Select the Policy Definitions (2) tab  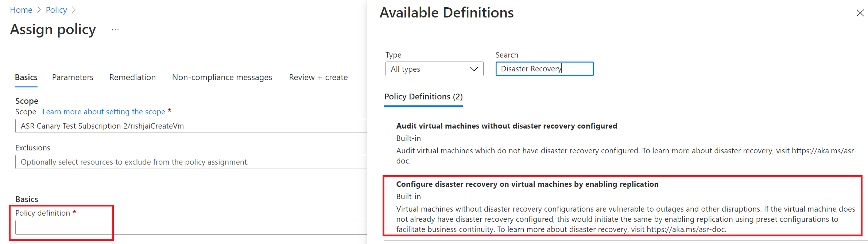423,97
